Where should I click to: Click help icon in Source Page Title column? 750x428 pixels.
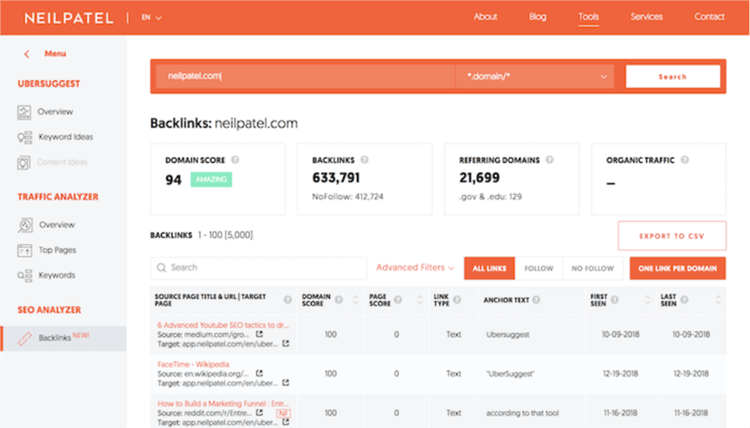(287, 300)
